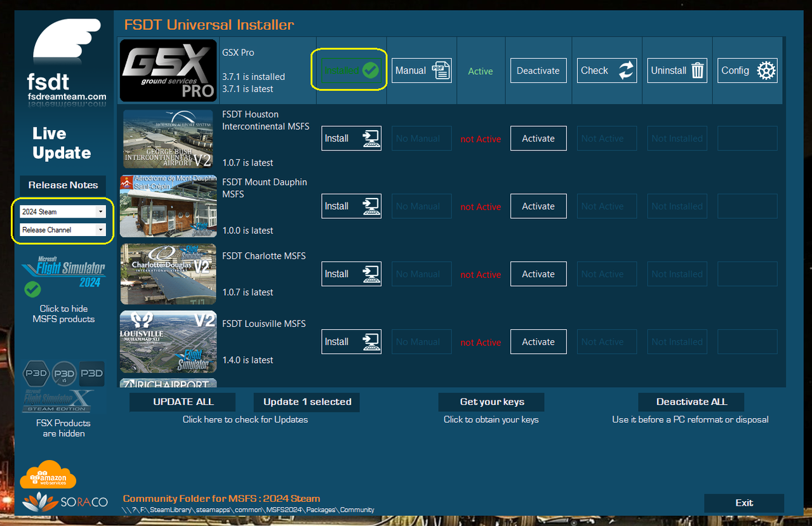
Task: Install FSDT Charlotte MSFS
Action: pyautogui.click(x=351, y=274)
